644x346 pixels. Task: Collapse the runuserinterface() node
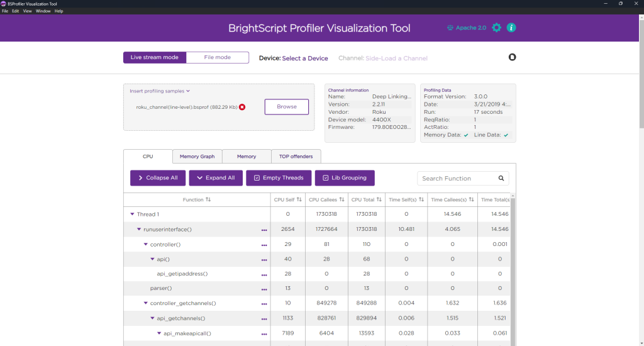139,229
